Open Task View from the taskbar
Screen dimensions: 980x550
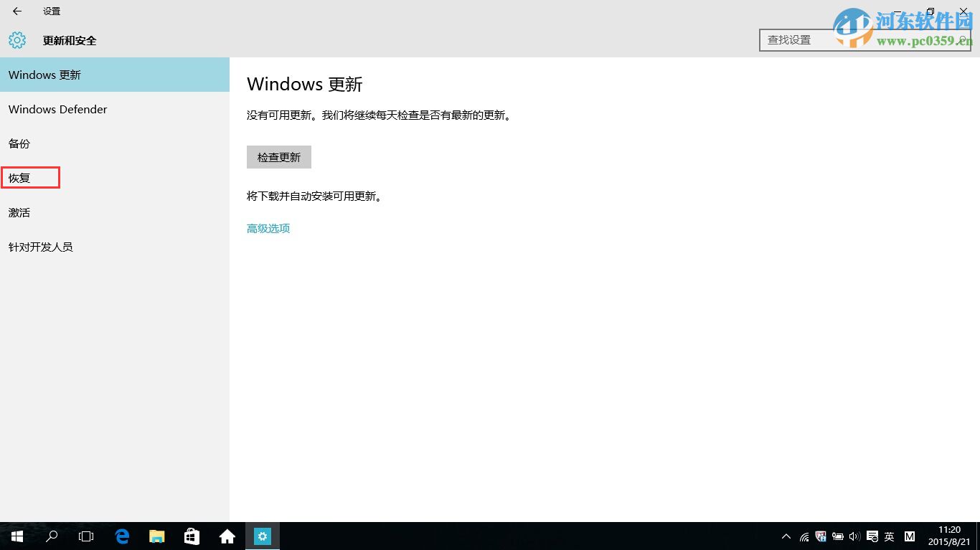85,536
